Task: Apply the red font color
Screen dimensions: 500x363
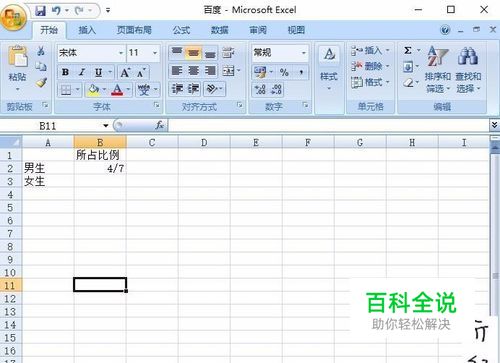Action: [x=117, y=90]
